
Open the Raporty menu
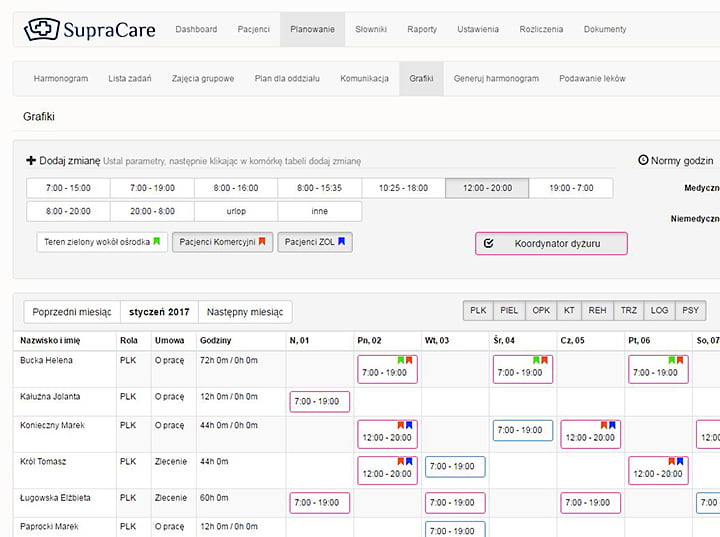(422, 29)
